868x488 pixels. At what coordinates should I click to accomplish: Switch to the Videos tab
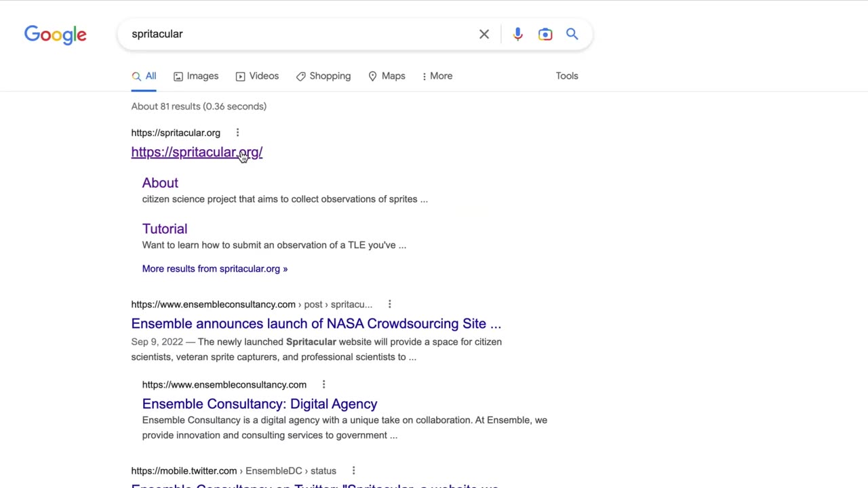point(257,76)
